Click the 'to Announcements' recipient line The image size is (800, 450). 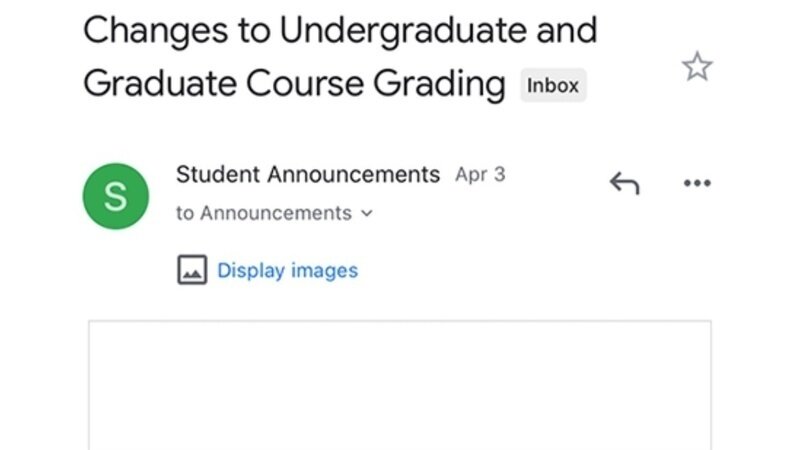pos(264,213)
